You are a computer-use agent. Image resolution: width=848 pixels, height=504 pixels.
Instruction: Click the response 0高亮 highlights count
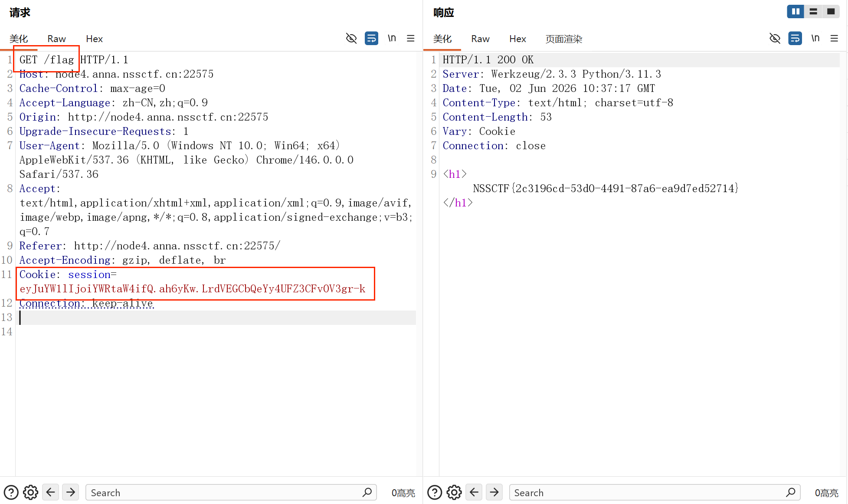826,493
